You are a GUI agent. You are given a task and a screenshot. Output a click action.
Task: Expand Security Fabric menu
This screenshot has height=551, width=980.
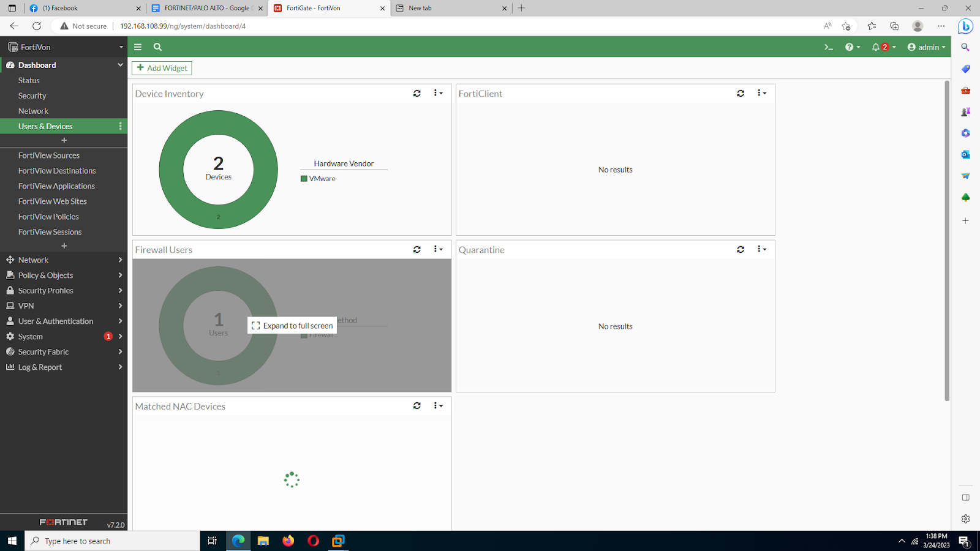64,351
